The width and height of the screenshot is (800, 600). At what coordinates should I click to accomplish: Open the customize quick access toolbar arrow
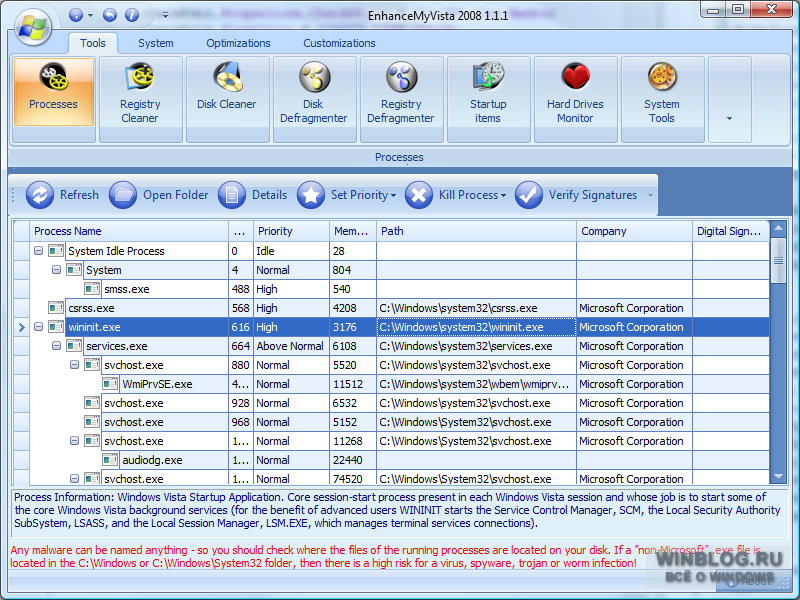pos(165,15)
